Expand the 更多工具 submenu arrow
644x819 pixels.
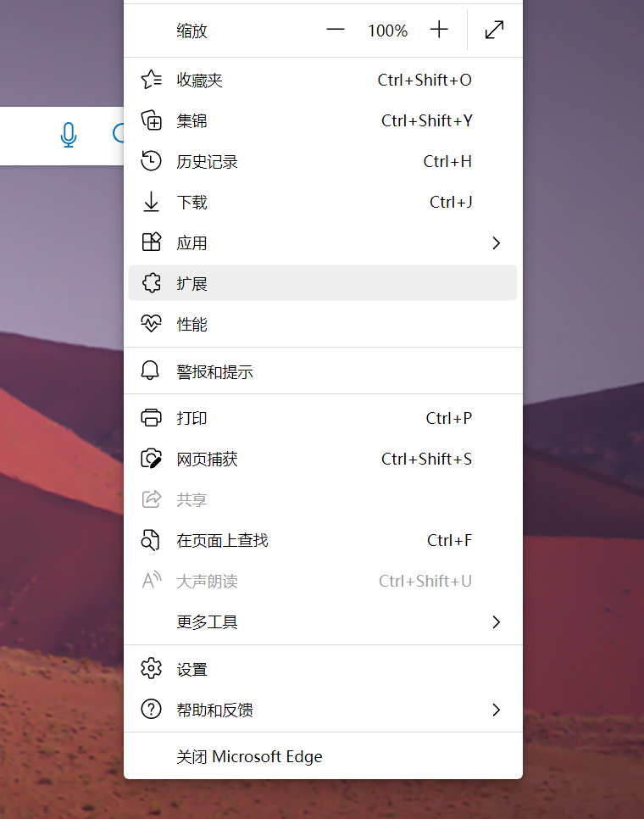pyautogui.click(x=496, y=622)
